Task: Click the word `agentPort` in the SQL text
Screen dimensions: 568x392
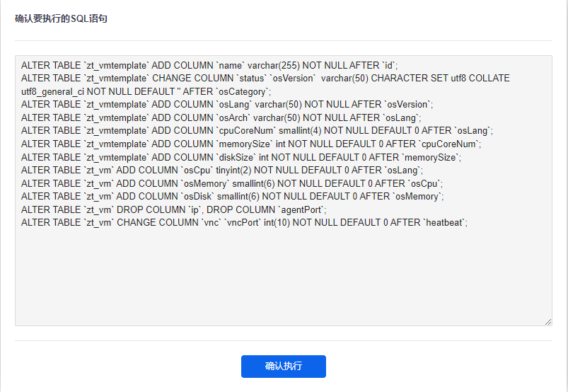Action: tap(301, 209)
